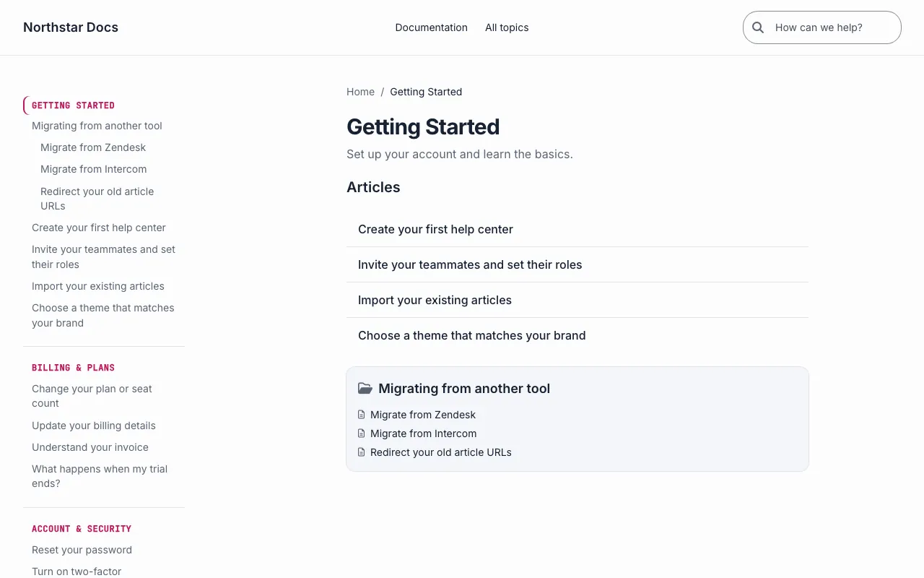The width and height of the screenshot is (924, 578).
Task: Open sidebar link Migrate from Intercom
Action: point(94,169)
